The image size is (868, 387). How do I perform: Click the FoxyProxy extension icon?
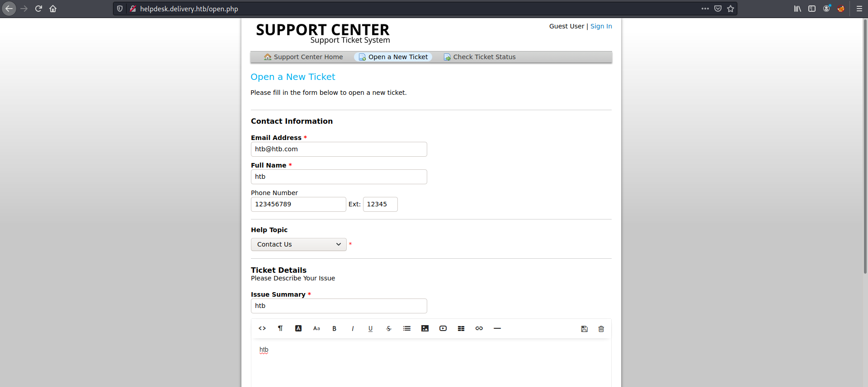[841, 9]
